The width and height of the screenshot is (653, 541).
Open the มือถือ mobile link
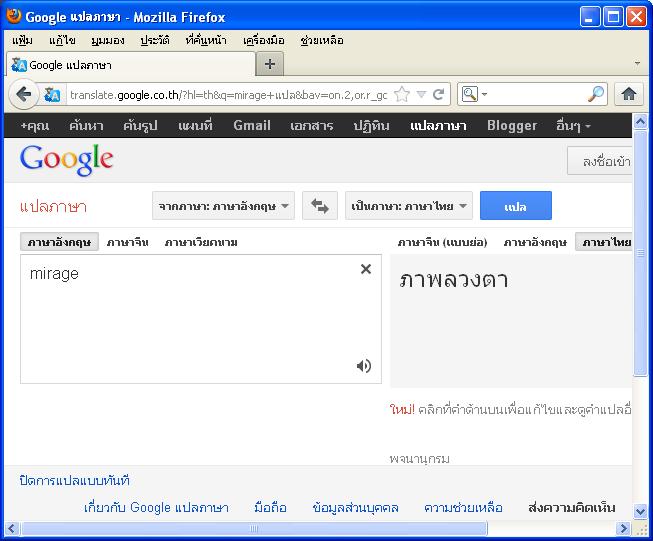270,507
